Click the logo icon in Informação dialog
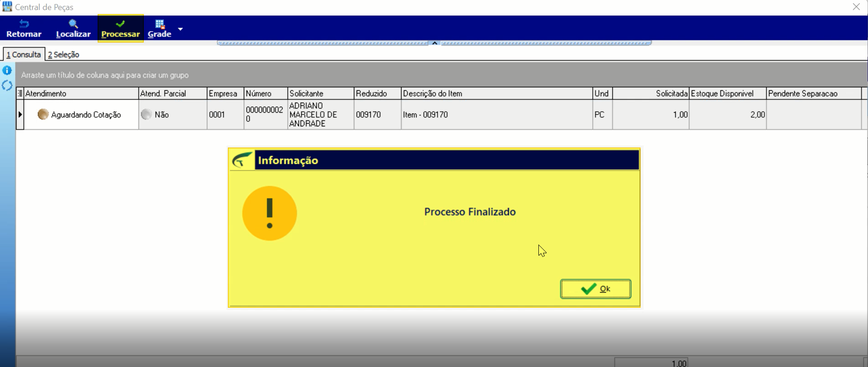 pyautogui.click(x=242, y=160)
